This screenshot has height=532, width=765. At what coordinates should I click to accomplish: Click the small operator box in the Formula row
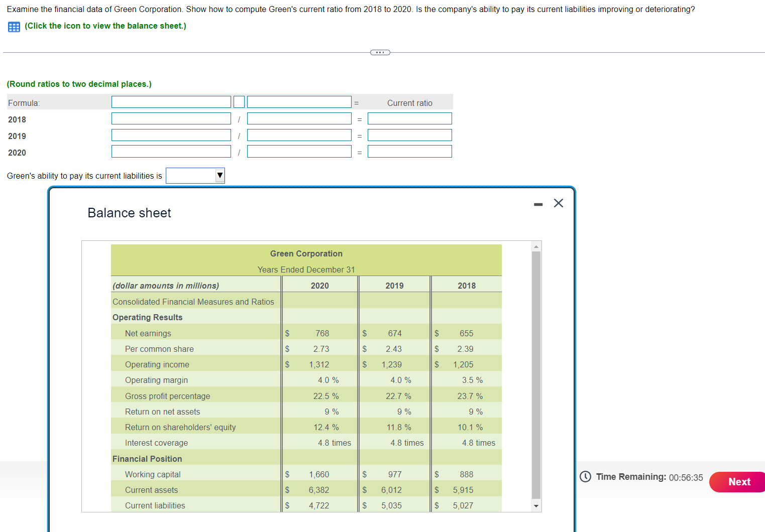[x=239, y=101]
